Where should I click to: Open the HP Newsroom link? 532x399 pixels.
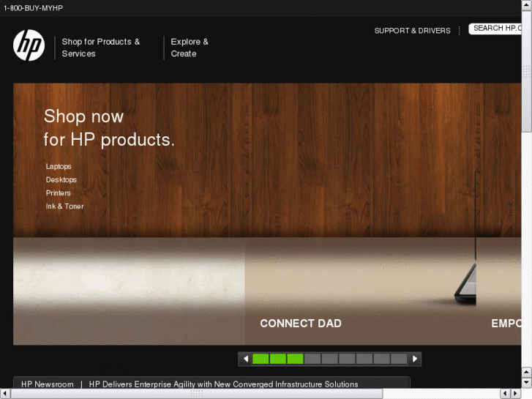click(47, 384)
